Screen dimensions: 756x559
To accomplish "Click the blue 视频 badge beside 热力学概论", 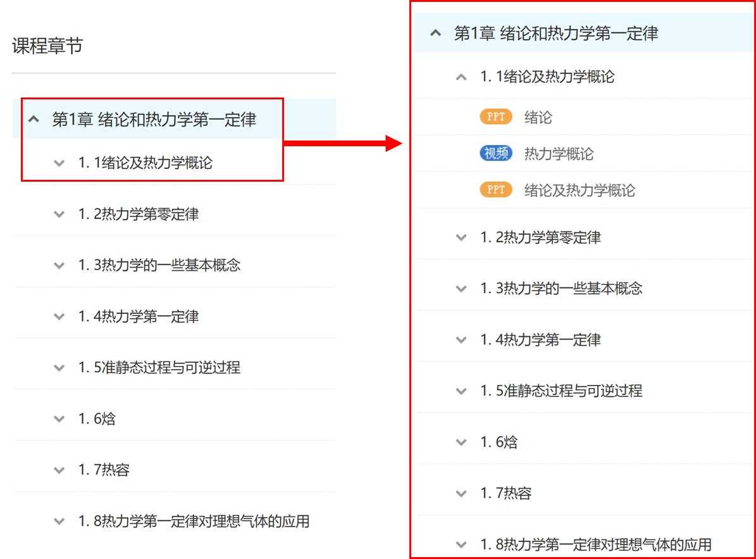I will 495,153.
